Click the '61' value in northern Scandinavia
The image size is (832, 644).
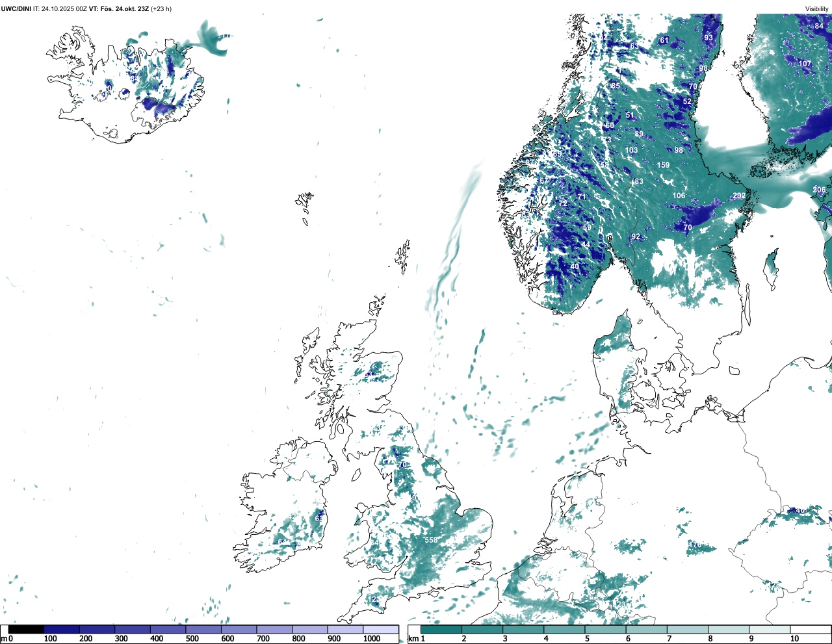(x=664, y=40)
